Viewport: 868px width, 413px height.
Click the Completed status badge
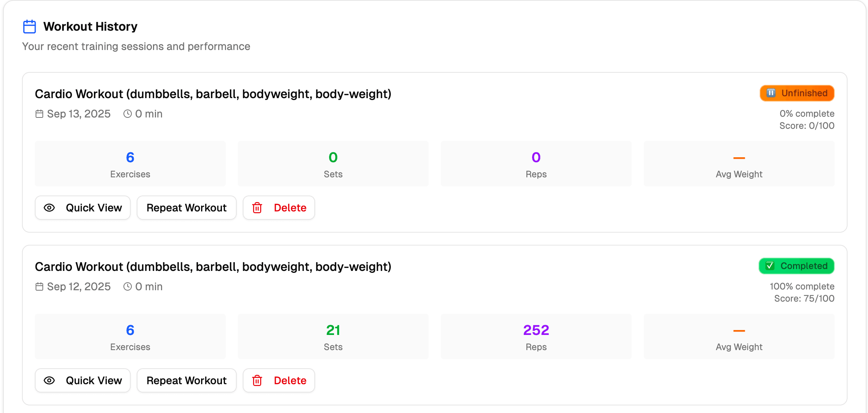coord(796,266)
